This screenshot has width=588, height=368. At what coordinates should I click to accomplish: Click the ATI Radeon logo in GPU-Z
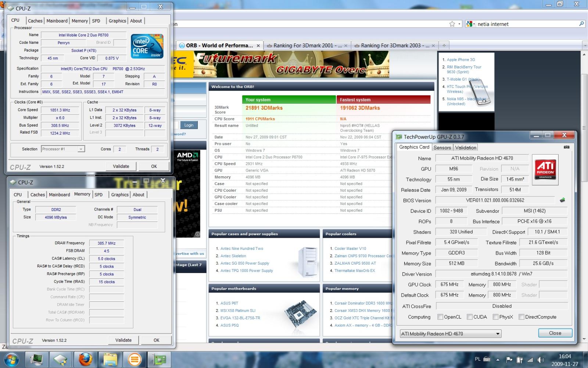[x=545, y=169]
